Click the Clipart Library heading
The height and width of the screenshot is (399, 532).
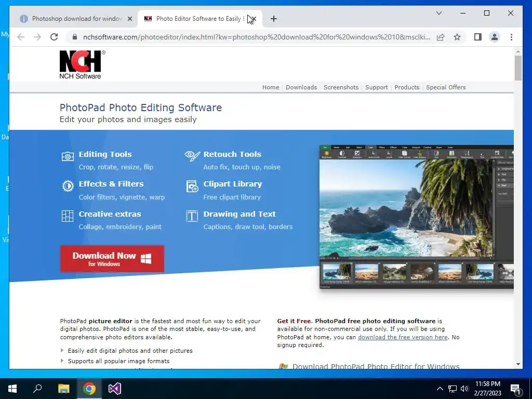tap(233, 184)
